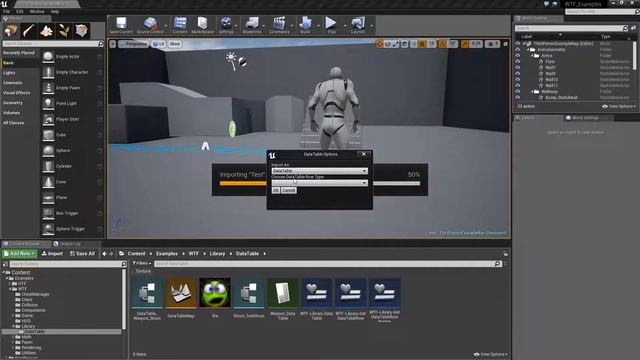
Task: Collapse the Arena folder in outliner
Action: click(532, 56)
